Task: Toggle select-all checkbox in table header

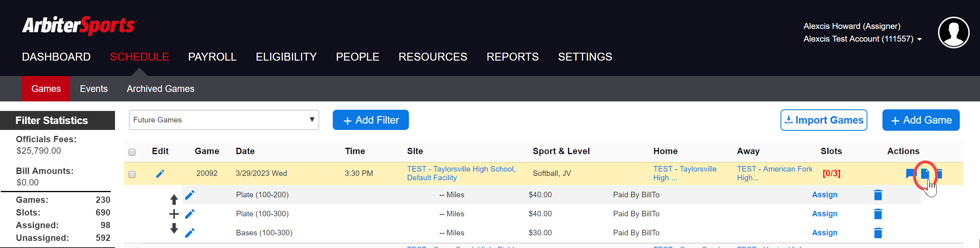Action: coord(132,152)
